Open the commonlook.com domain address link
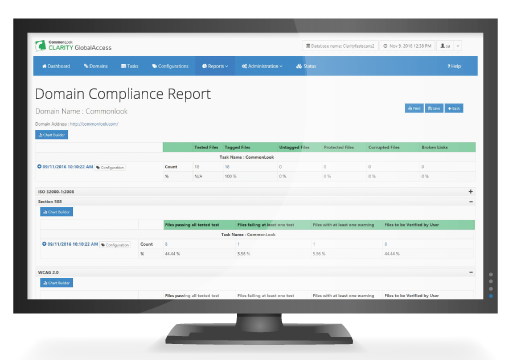This screenshot has height=360, width=510. pyautogui.click(x=94, y=124)
